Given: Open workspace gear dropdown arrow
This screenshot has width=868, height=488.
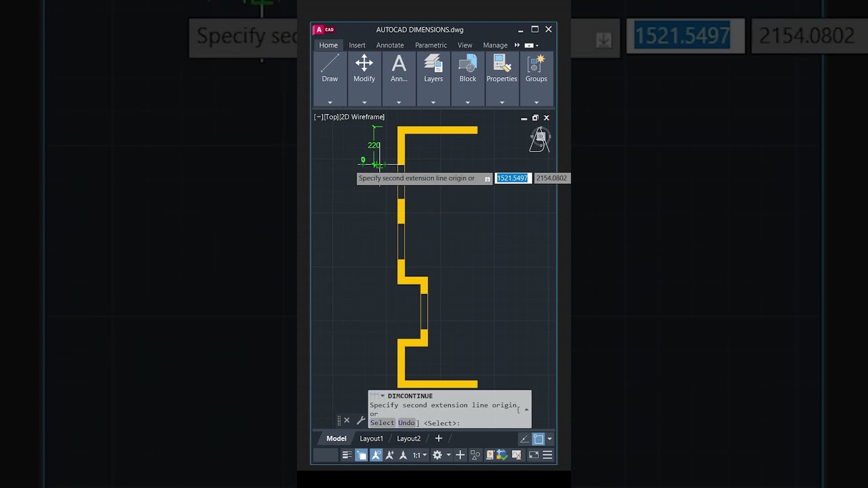Looking at the screenshot, I should pos(448,455).
